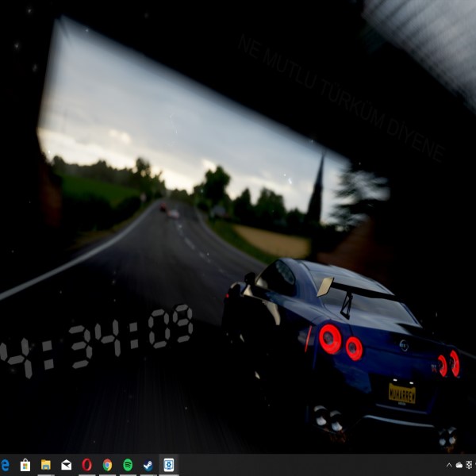The image size is (476, 476).
Task: Open the Opera browser taskbar icon
Action: [x=86, y=465]
